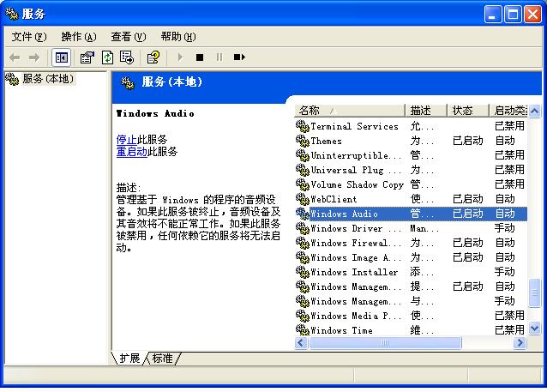
Task: Open the 操作(A) menu
Action: point(79,37)
